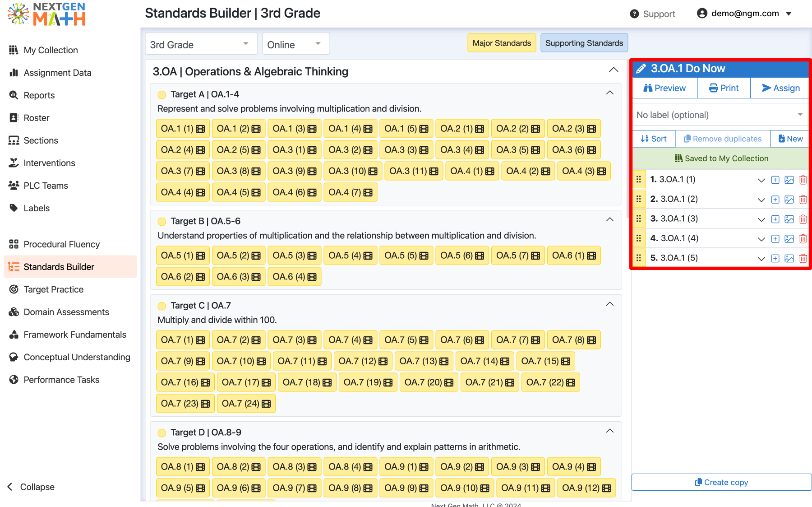Click the Remove duplicates link
Screen dimensions: 812x507
[723, 139]
